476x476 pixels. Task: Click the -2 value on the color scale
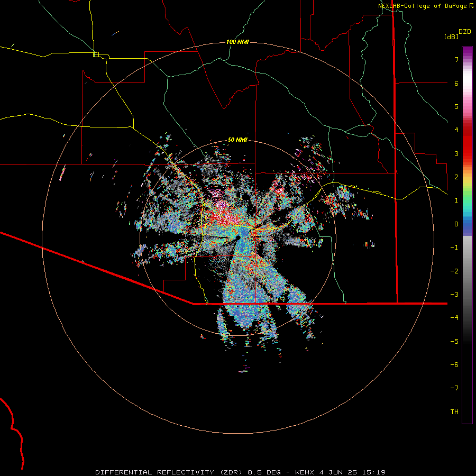pyautogui.click(x=454, y=271)
